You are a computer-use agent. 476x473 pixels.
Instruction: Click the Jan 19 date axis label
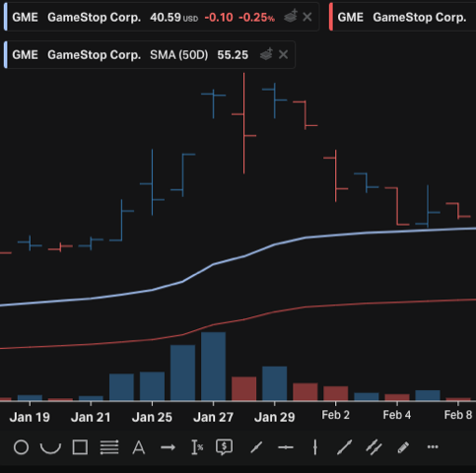(30, 417)
